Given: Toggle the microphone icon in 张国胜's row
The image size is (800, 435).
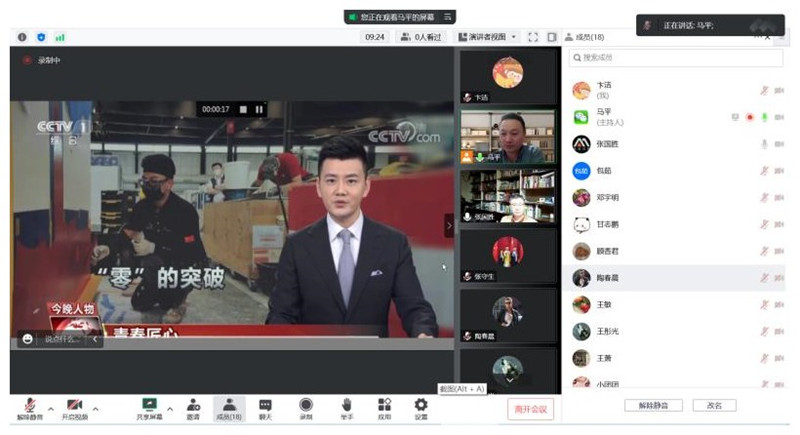Looking at the screenshot, I should click(764, 144).
